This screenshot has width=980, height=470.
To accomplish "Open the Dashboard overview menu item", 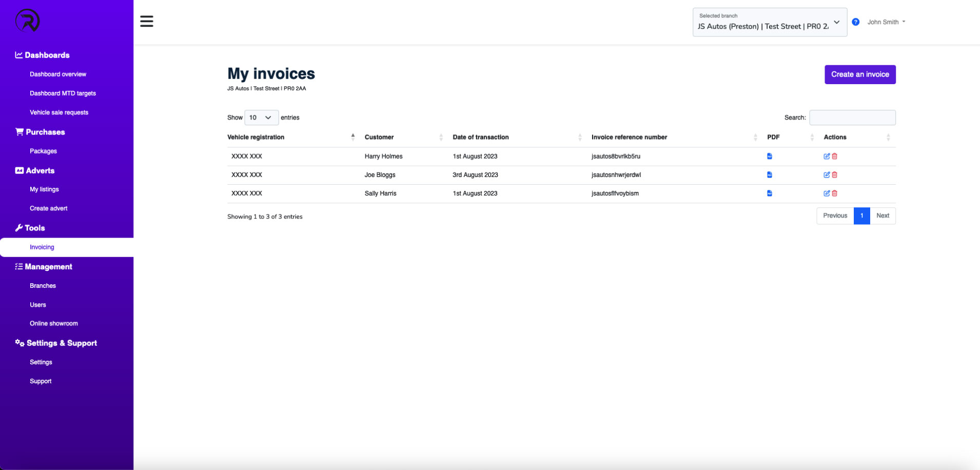I will click(x=57, y=74).
